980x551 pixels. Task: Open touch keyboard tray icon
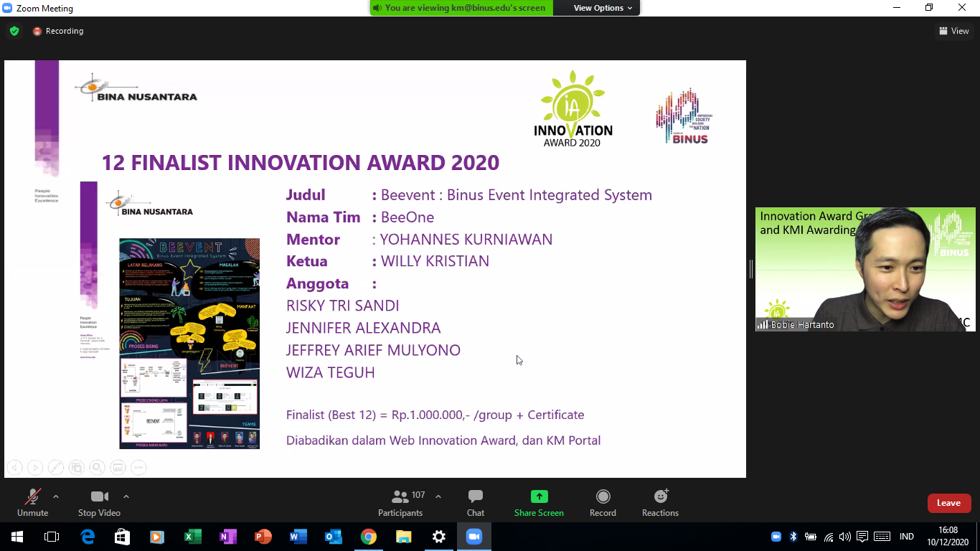pyautogui.click(x=882, y=537)
